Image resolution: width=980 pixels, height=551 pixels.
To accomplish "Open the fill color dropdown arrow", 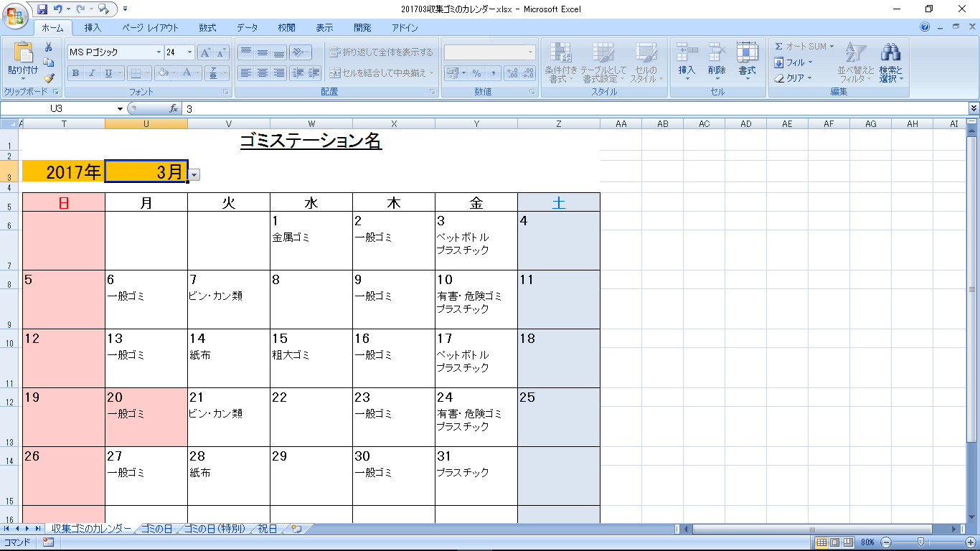I will point(174,73).
